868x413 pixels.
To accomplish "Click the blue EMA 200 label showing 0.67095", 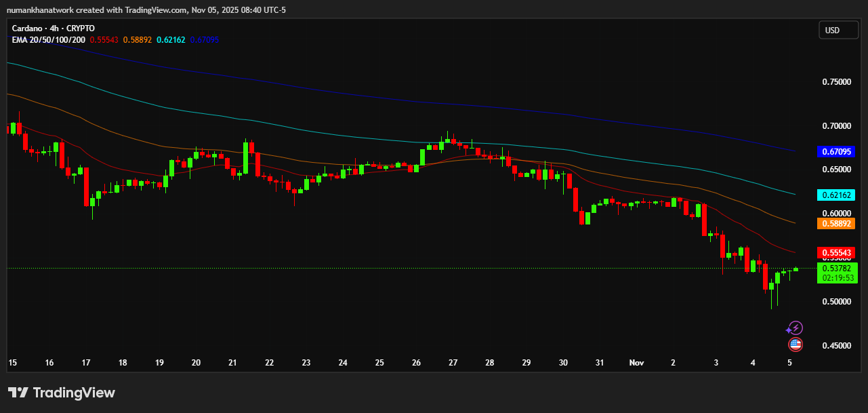I will (836, 152).
